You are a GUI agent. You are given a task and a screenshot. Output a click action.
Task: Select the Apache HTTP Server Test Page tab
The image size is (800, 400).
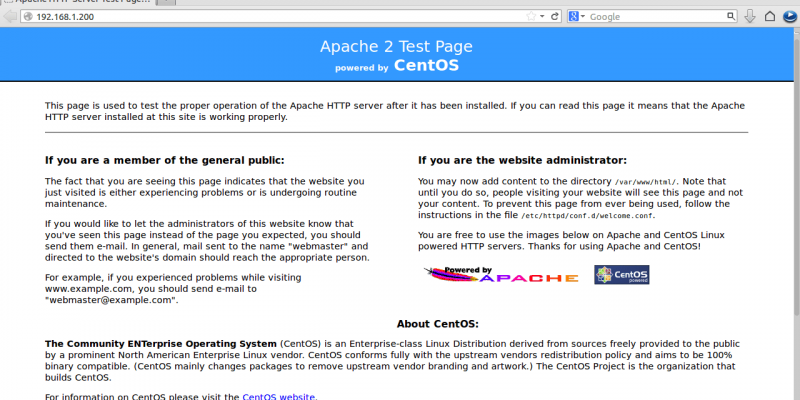coord(77,2)
